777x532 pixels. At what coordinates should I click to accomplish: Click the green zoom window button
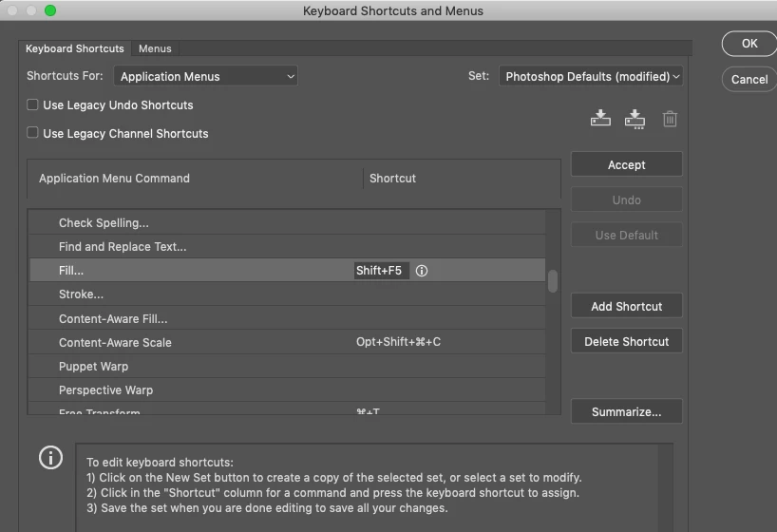tap(50, 10)
